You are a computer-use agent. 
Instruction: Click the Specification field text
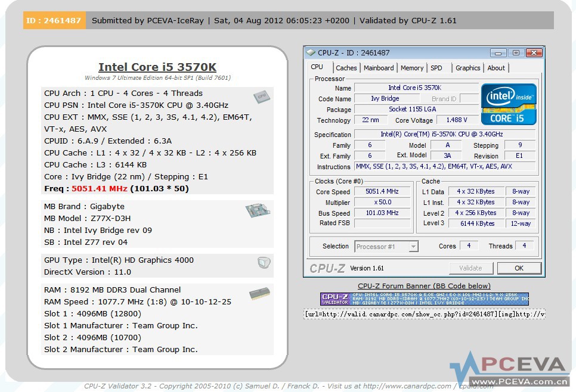pyautogui.click(x=444, y=134)
